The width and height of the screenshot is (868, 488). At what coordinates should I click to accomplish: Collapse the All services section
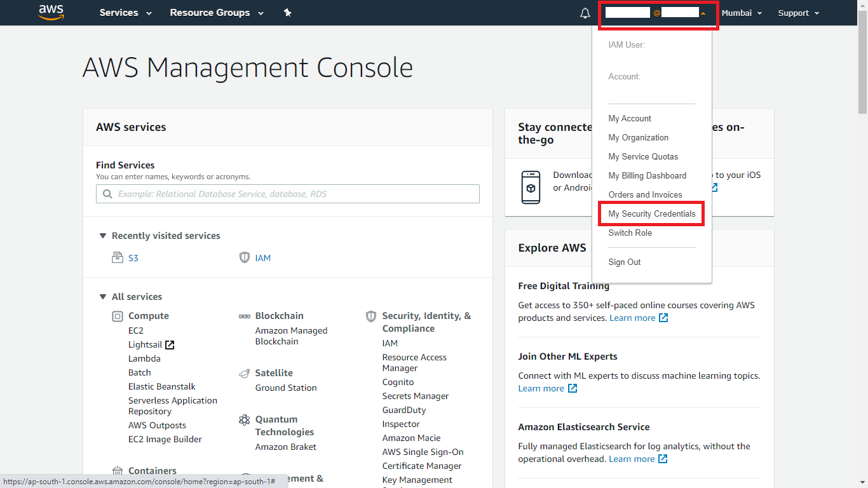click(102, 297)
